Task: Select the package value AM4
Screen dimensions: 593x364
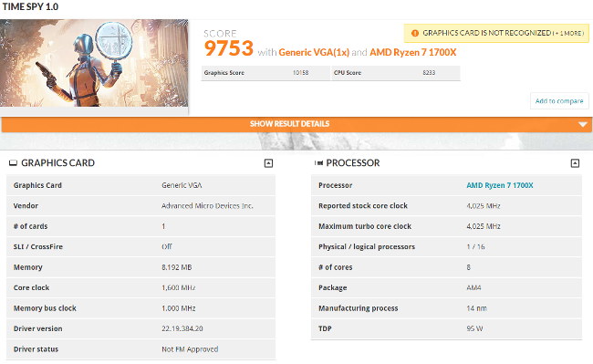Action: tap(473, 287)
